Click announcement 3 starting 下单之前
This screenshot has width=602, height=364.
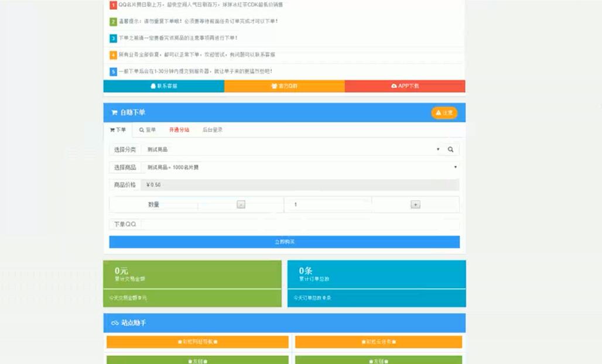coord(178,38)
